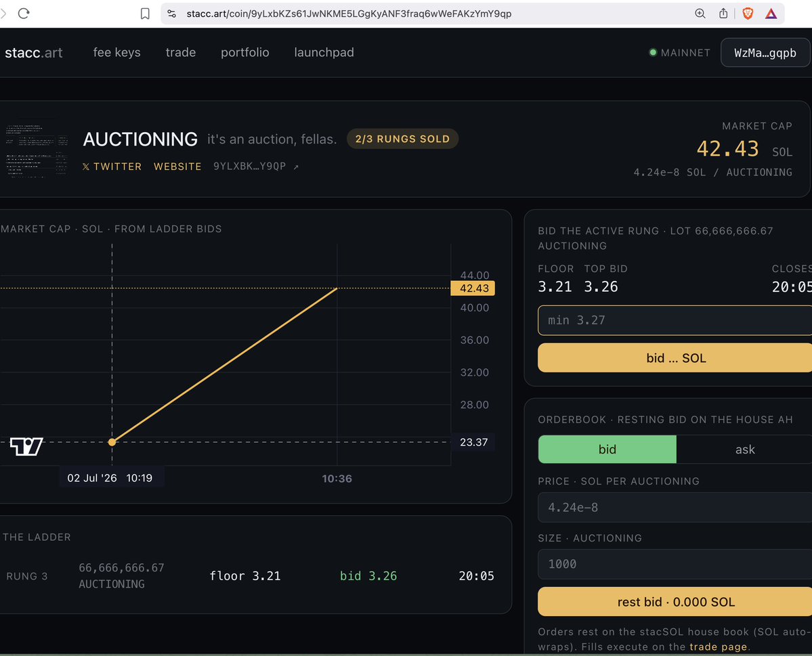Focus the min 3.27 bid input

coord(675,320)
